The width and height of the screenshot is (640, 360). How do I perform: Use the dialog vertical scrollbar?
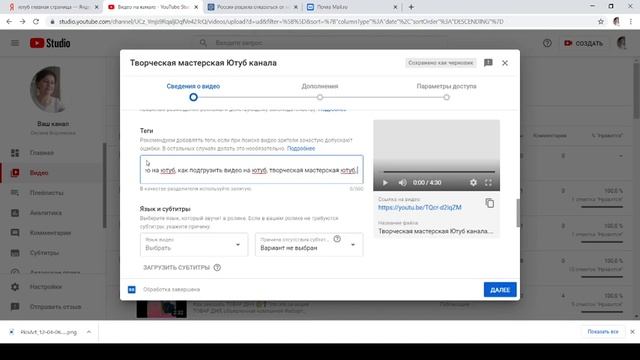pyautogui.click(x=518, y=212)
